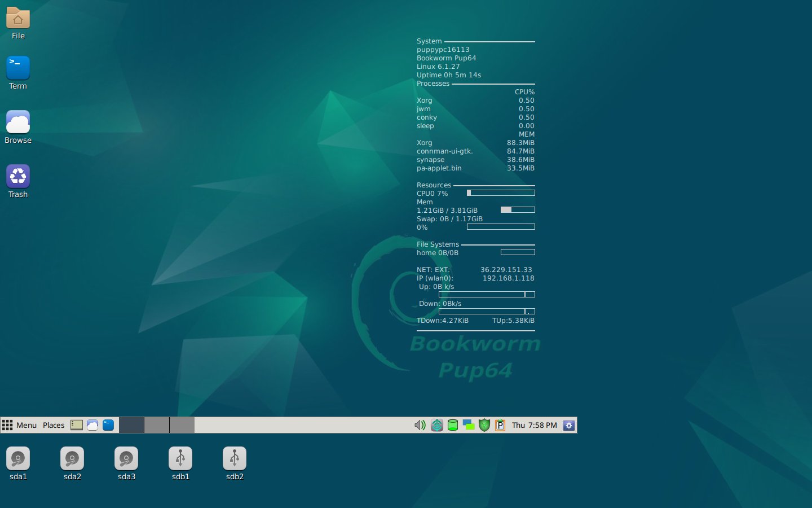Open the sda2 drive icon

pos(72,458)
